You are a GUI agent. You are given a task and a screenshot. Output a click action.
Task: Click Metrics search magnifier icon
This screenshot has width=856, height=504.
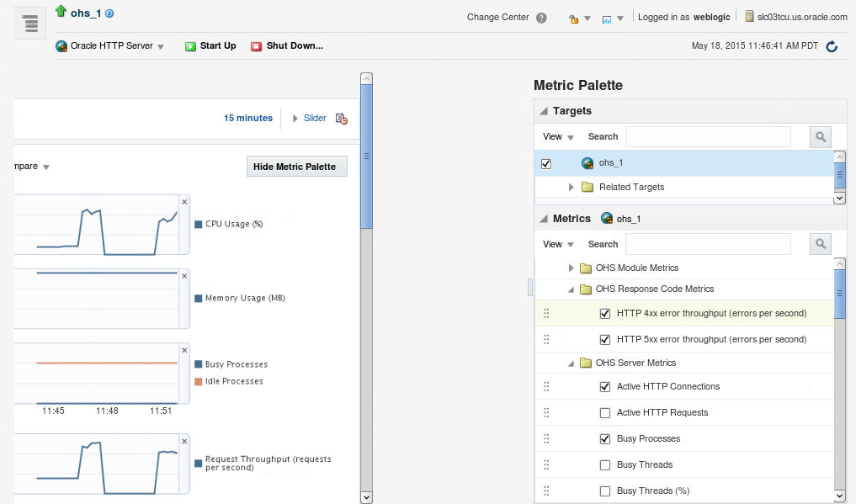click(x=820, y=244)
